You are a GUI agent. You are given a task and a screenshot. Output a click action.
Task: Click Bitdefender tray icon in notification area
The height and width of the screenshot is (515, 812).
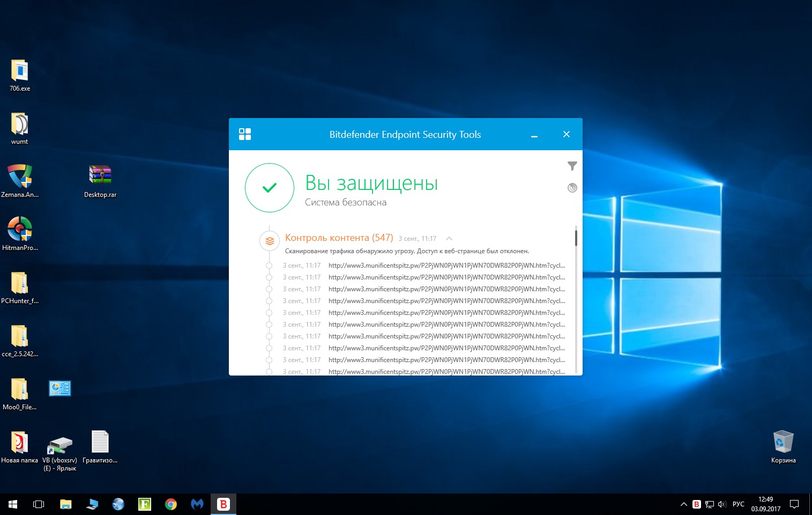tap(696, 504)
